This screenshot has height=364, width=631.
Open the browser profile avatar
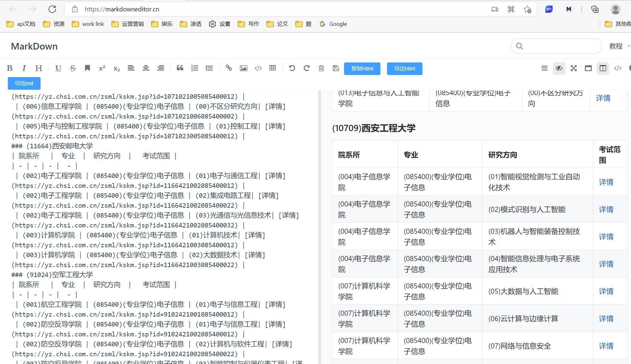pos(615,9)
